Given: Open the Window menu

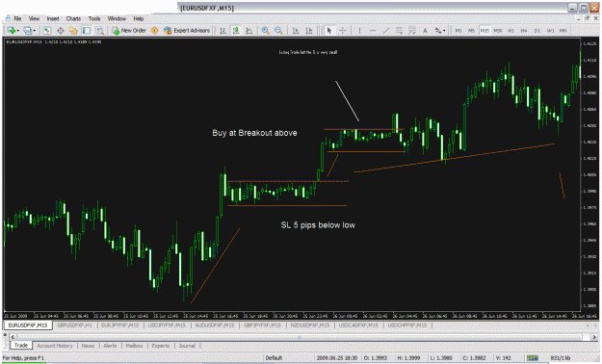Looking at the screenshot, I should click(117, 18).
